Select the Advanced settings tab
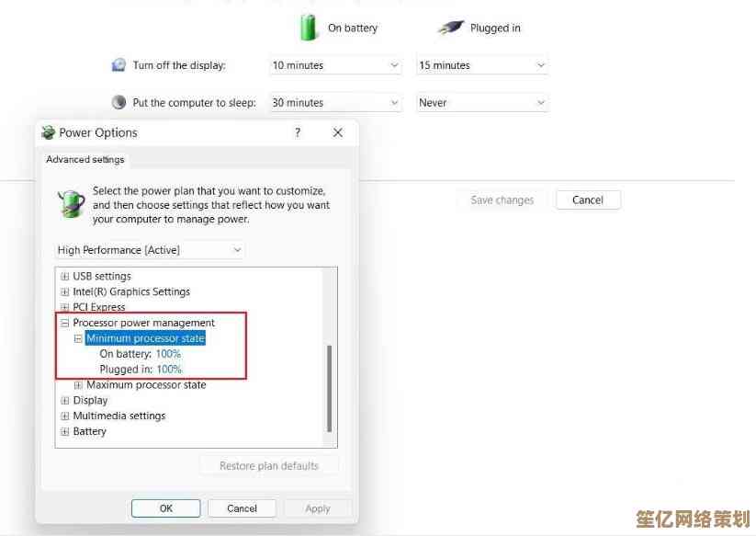The height and width of the screenshot is (536, 756). (x=85, y=159)
